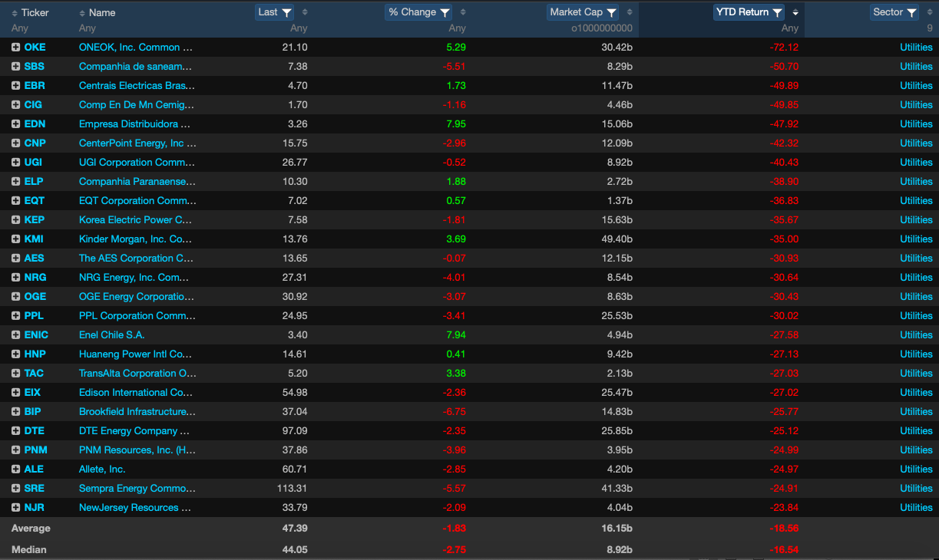The image size is (939, 560).
Task: Edit Market Cap filter value o1000000000
Action: (602, 28)
